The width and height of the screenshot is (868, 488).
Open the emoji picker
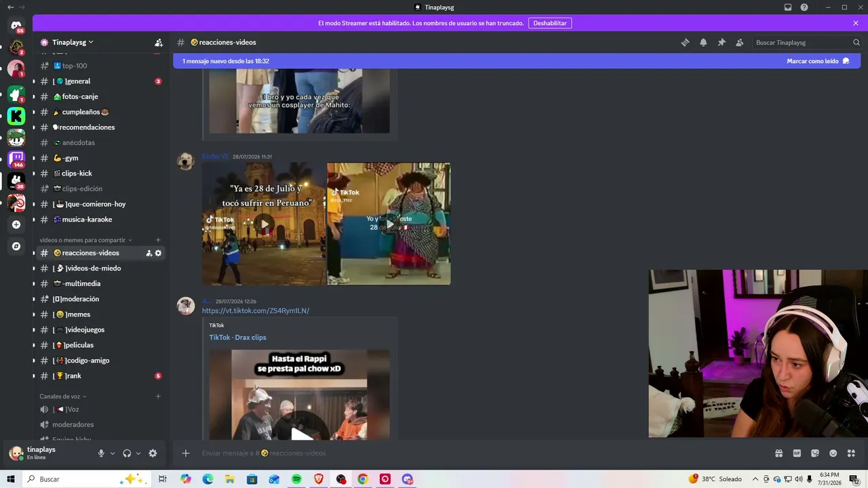833,453
